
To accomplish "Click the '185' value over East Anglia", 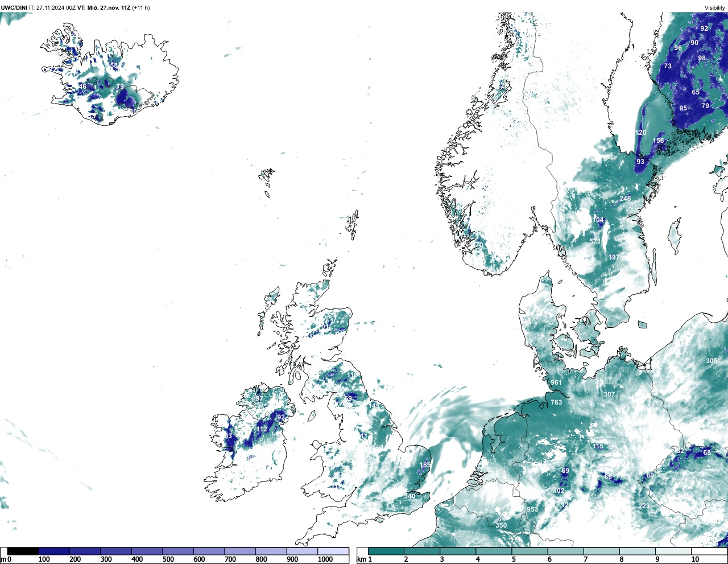I will (425, 465).
